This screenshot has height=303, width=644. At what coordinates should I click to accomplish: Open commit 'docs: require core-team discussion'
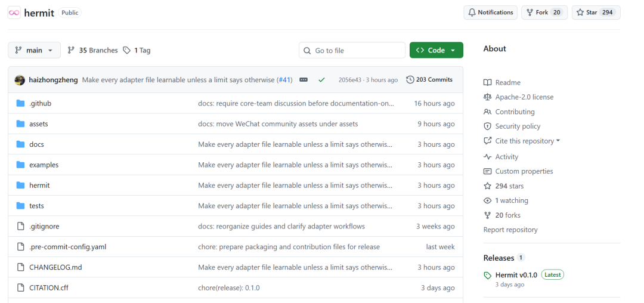[296, 103]
